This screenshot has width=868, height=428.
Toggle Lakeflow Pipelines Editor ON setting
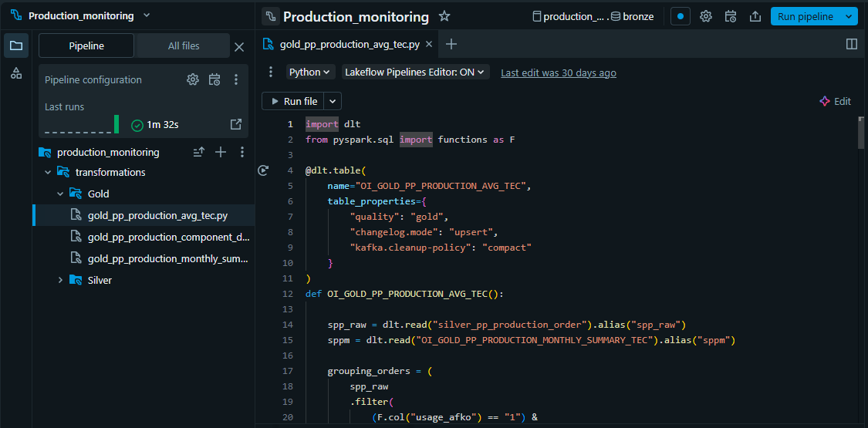[x=415, y=72]
